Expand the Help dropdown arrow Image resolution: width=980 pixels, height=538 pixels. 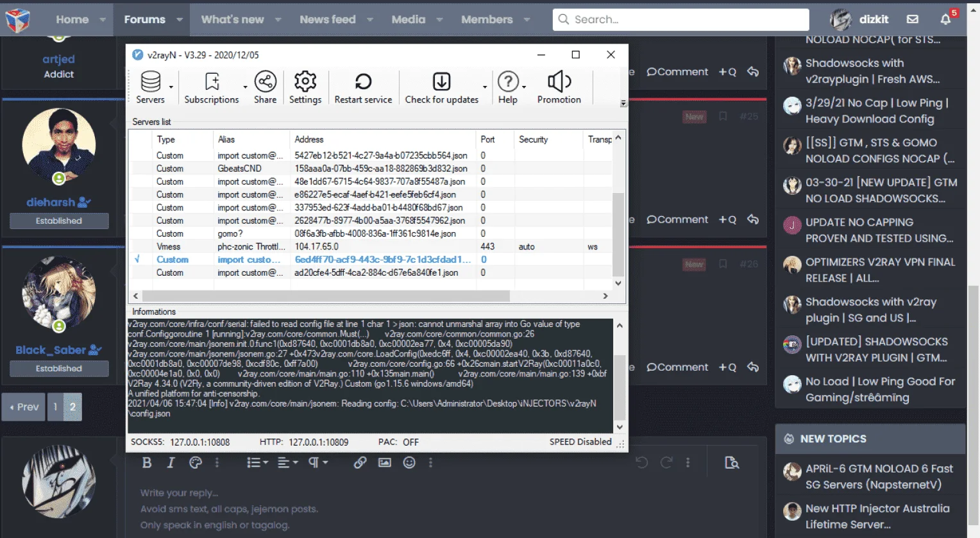(x=524, y=87)
